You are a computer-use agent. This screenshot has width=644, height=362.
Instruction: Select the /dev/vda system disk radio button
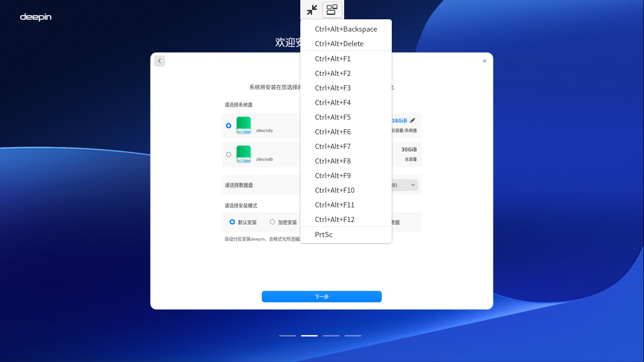[229, 126]
